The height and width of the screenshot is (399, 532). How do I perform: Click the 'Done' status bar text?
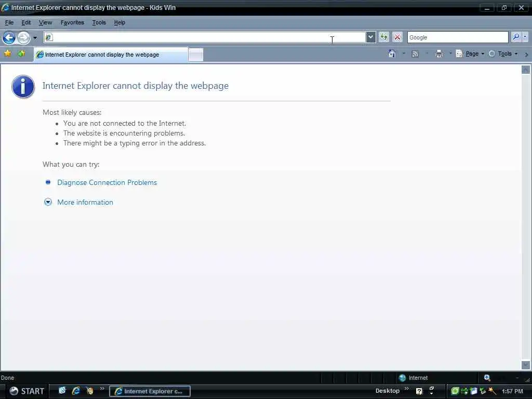pos(7,378)
